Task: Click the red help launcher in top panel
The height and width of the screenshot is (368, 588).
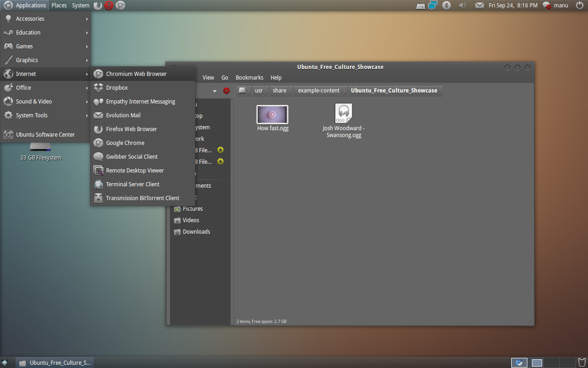Action: pyautogui.click(x=109, y=6)
